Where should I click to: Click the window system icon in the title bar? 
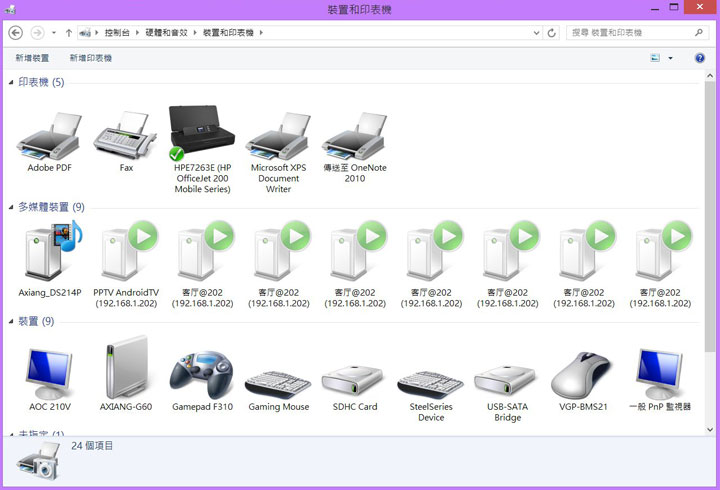10,8
